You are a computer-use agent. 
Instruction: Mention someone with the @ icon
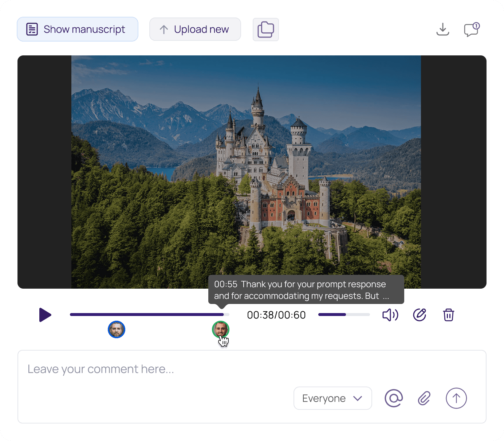pos(394,398)
